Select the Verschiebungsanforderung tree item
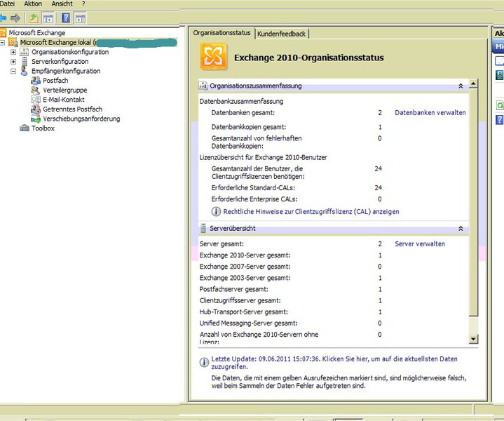 tap(81, 119)
